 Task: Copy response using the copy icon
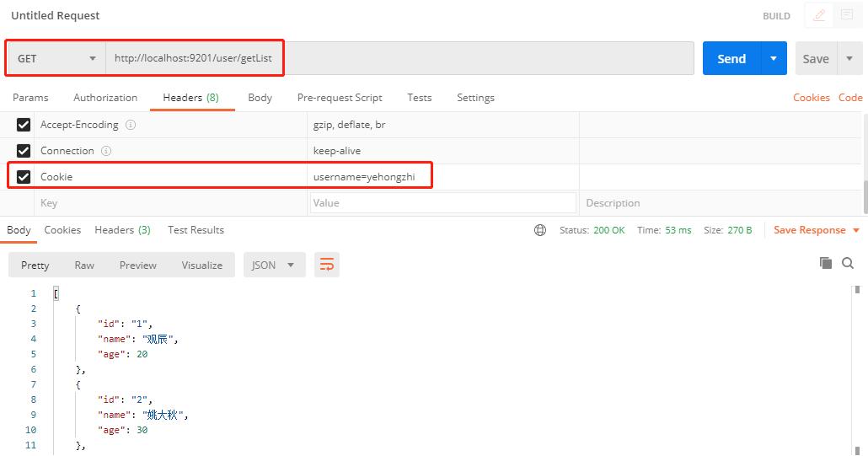tap(825, 263)
